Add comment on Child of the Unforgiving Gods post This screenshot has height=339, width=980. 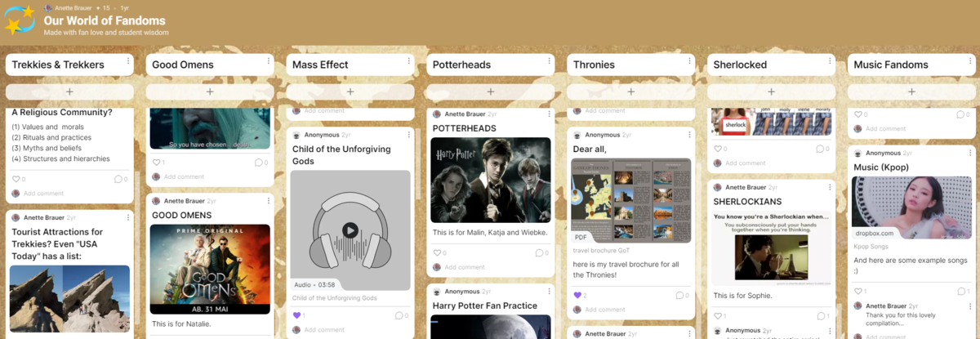[324, 330]
